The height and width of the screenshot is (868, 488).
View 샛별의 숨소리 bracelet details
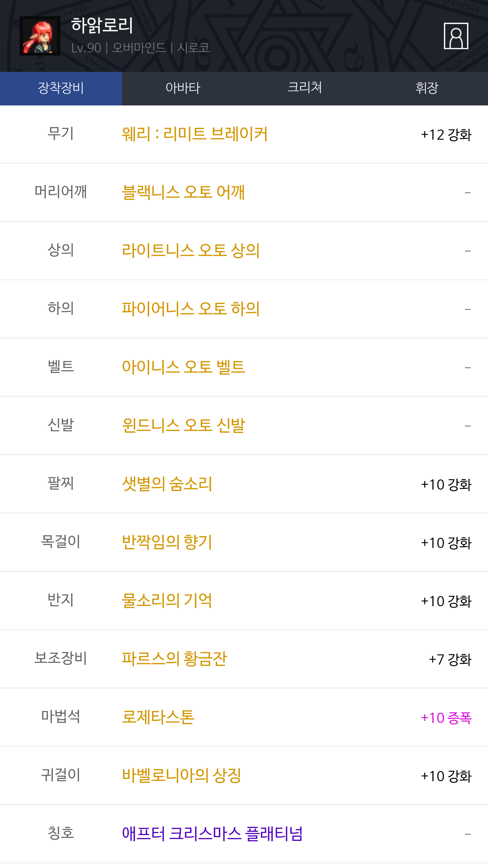tap(167, 484)
